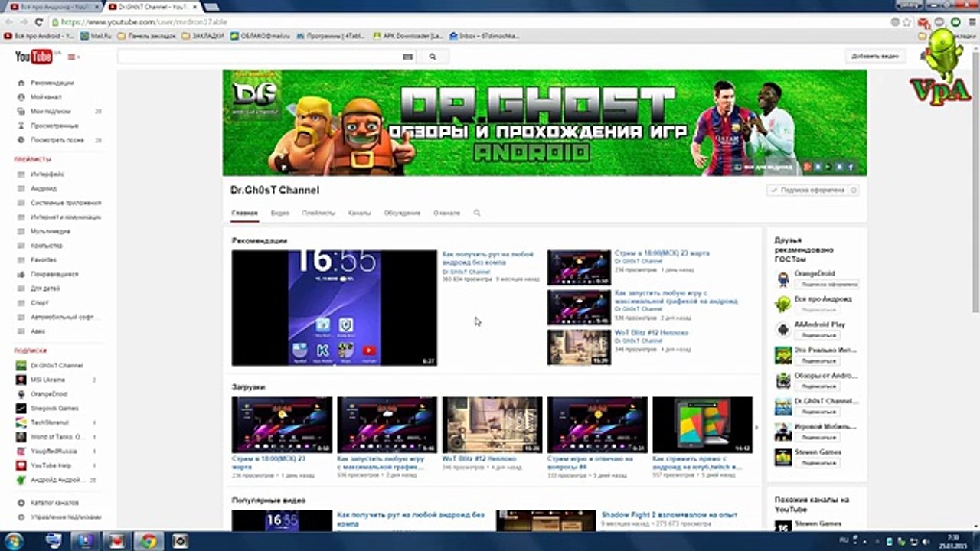Image resolution: width=980 pixels, height=551 pixels.
Task: Open Просмотренные history in sidebar
Action: pos(54,126)
